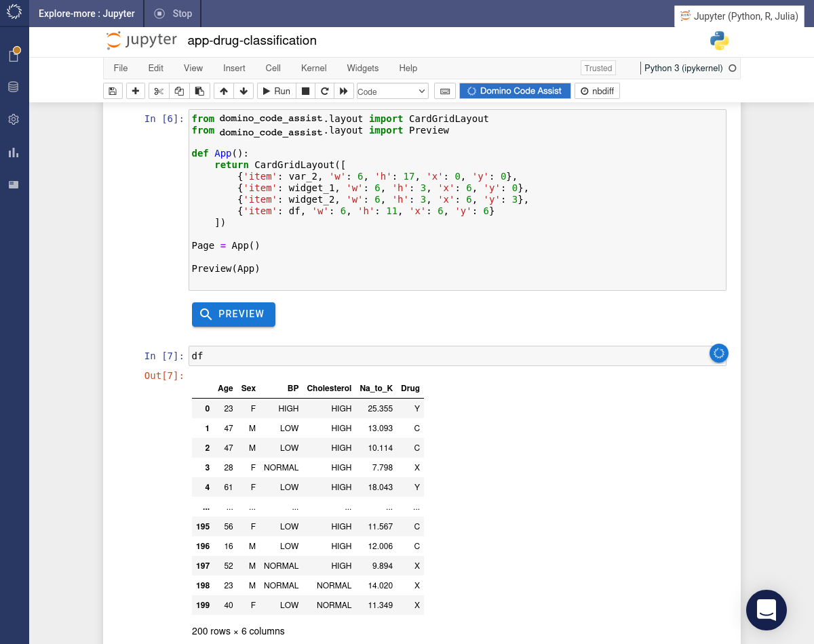Open the chat bubble in the bottom-right corner
Image resolution: width=814 pixels, height=644 pixels.
coord(767,610)
